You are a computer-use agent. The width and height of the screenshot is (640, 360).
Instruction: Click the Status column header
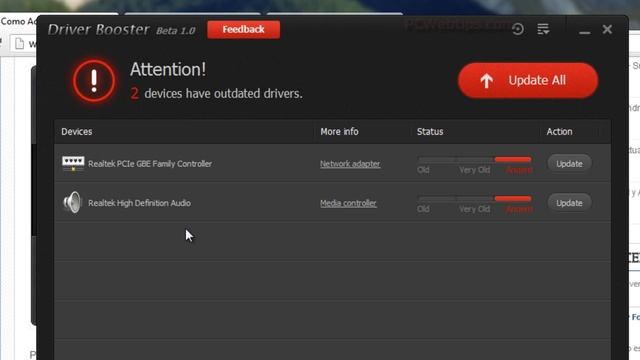pyautogui.click(x=430, y=131)
